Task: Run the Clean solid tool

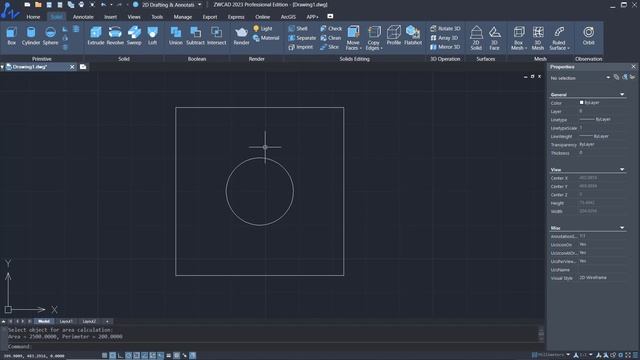Action: click(331, 38)
